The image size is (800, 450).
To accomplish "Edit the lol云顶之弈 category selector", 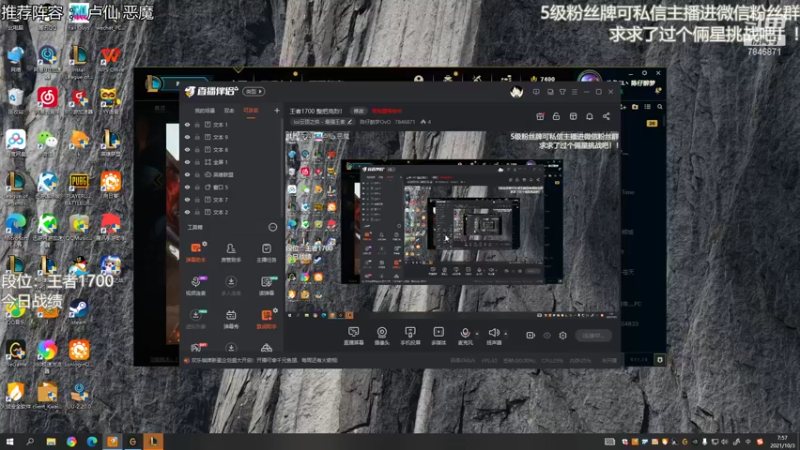I will click(322, 122).
